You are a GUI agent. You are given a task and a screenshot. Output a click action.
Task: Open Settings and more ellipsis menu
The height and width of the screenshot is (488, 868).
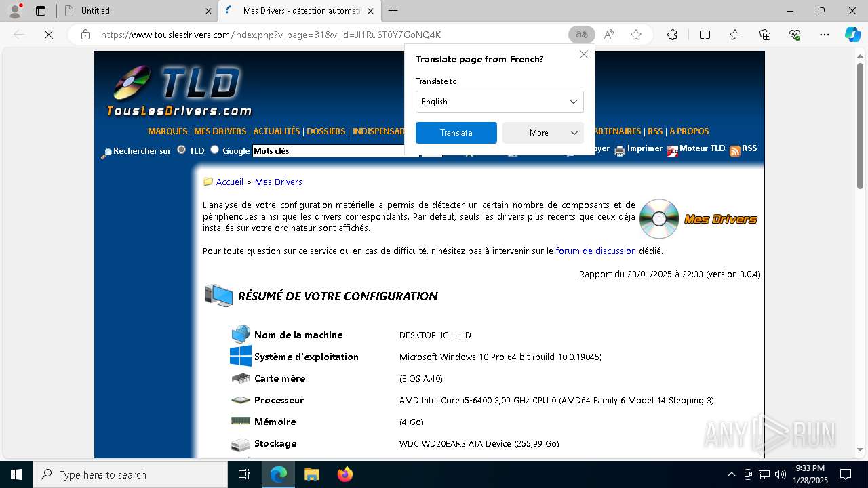tap(825, 35)
